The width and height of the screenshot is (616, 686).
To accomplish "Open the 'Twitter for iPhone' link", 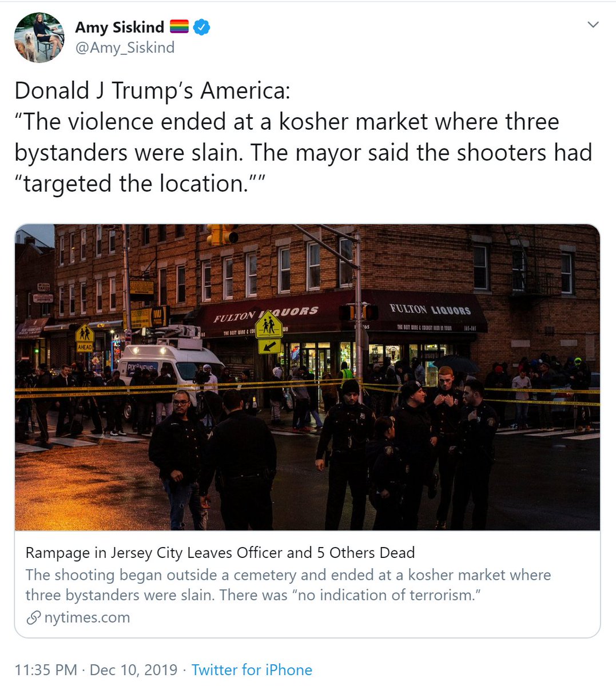I will pos(252,670).
